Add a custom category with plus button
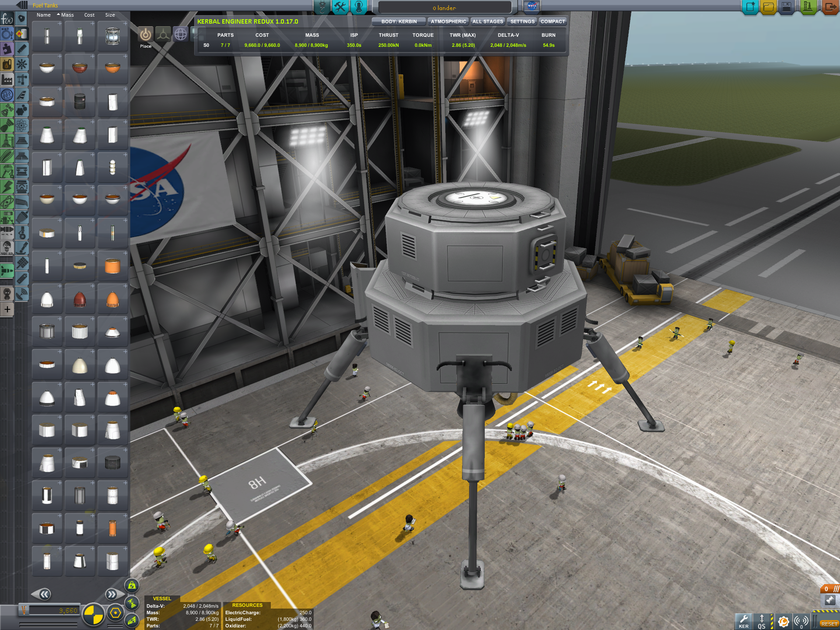Image resolution: width=840 pixels, height=630 pixels. (7, 309)
